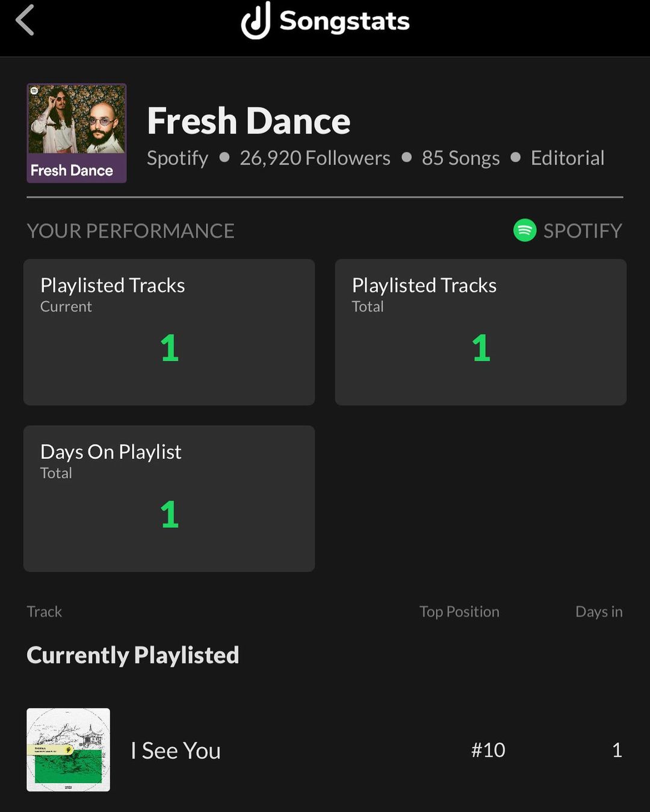Click the Currently Playlisted section heading
The width and height of the screenshot is (650, 812).
coord(133,655)
